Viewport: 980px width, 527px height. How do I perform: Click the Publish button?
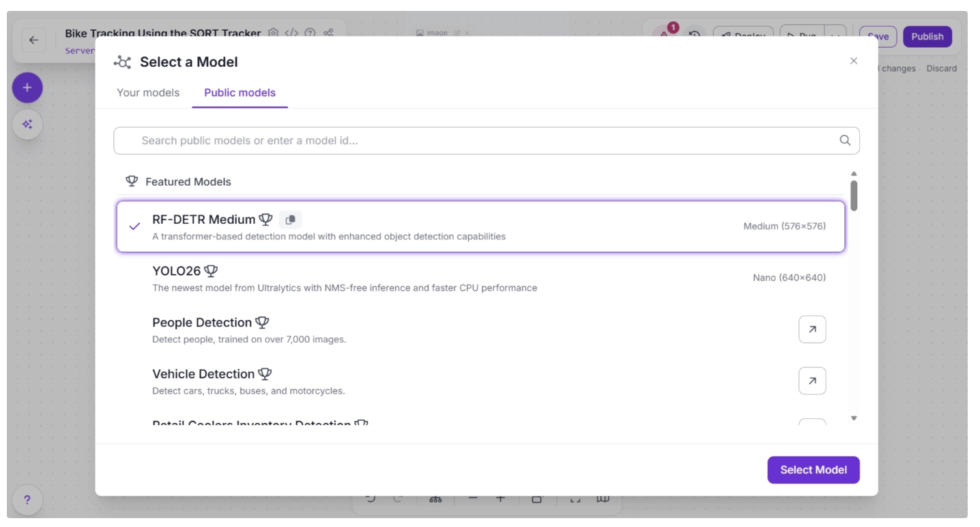[x=927, y=37]
